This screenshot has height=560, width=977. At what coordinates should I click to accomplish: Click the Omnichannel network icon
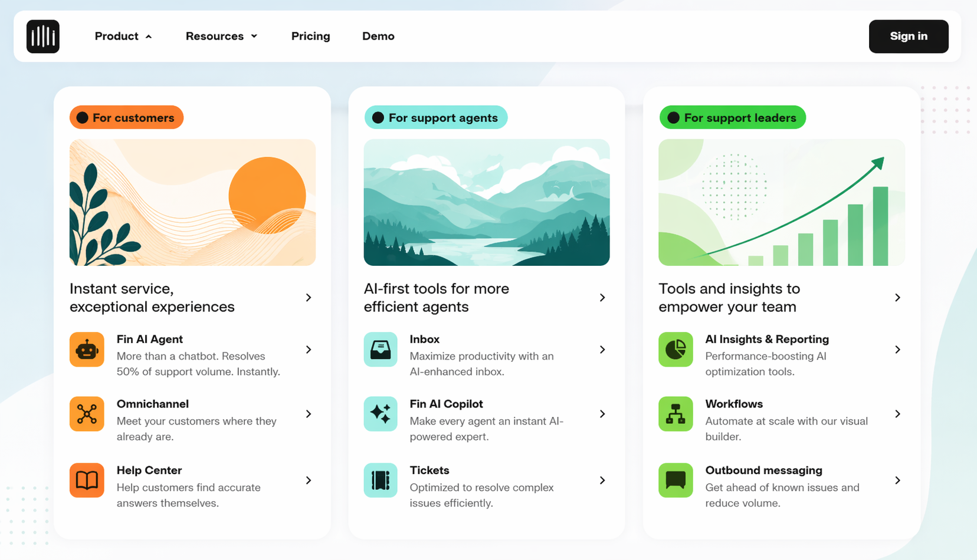pos(87,414)
